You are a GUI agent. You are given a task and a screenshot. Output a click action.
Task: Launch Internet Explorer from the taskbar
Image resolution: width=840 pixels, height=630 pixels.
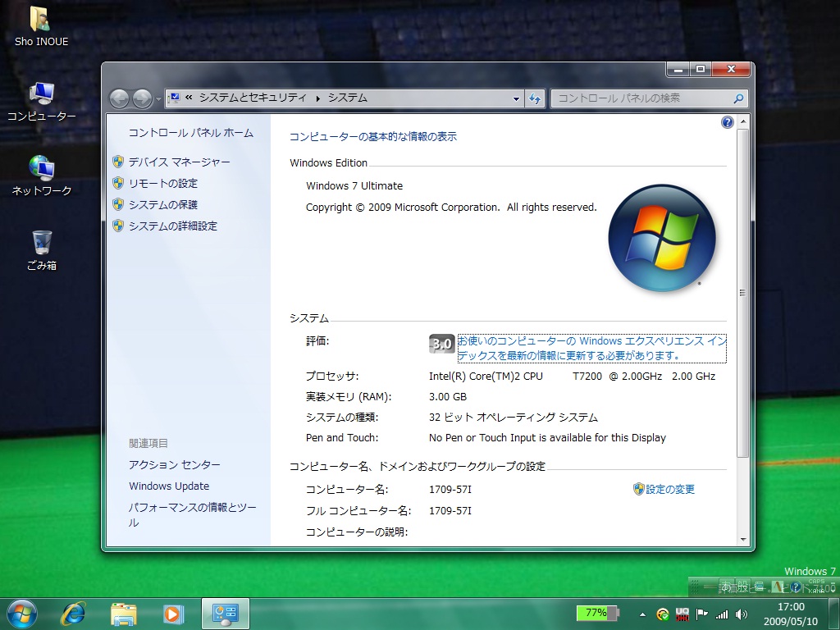coord(73,614)
